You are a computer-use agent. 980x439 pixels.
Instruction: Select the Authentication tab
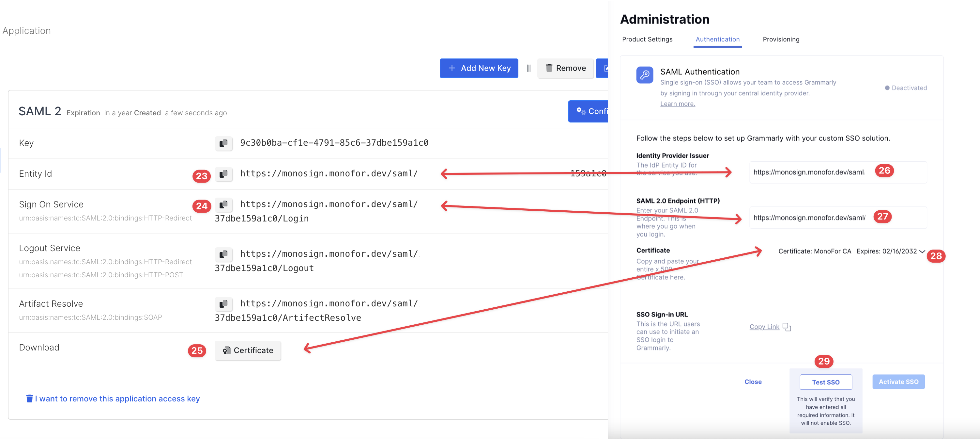click(x=717, y=39)
